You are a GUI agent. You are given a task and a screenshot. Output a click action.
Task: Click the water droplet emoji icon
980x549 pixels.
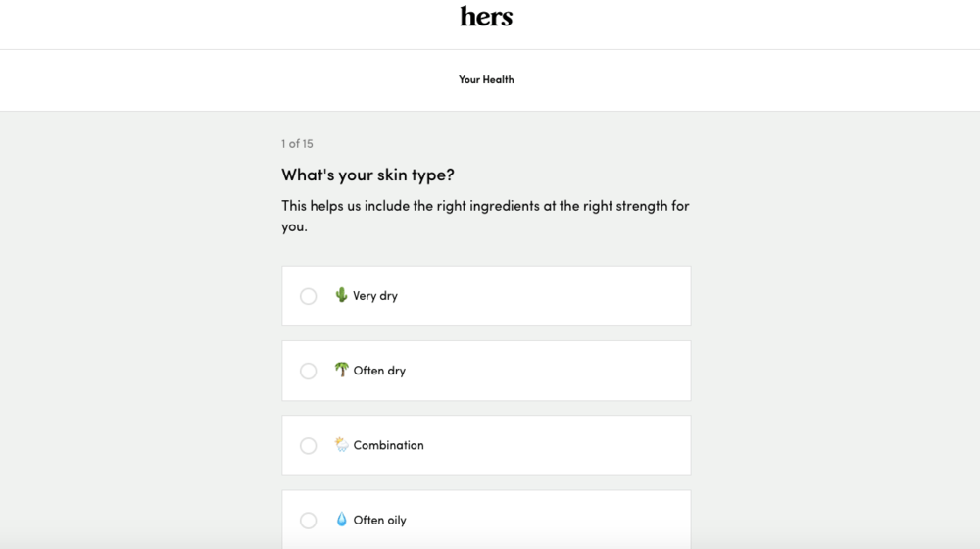(x=341, y=520)
